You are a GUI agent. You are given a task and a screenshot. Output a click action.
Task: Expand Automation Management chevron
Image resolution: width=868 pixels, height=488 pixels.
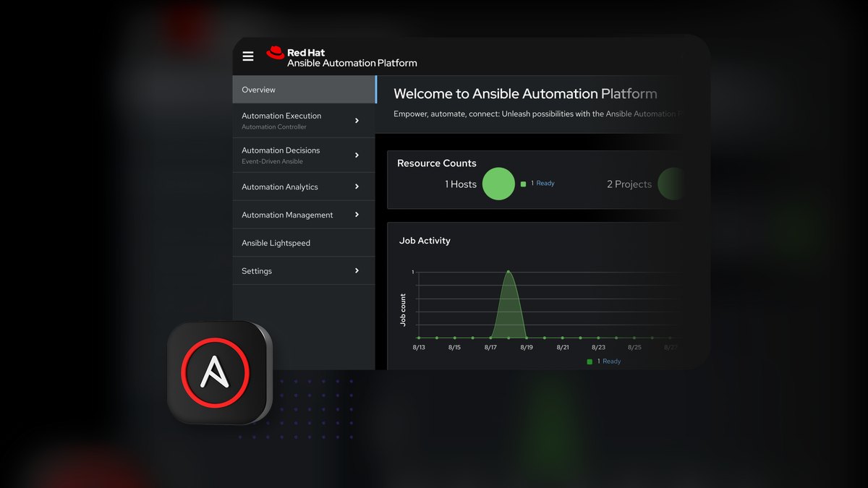coord(357,215)
